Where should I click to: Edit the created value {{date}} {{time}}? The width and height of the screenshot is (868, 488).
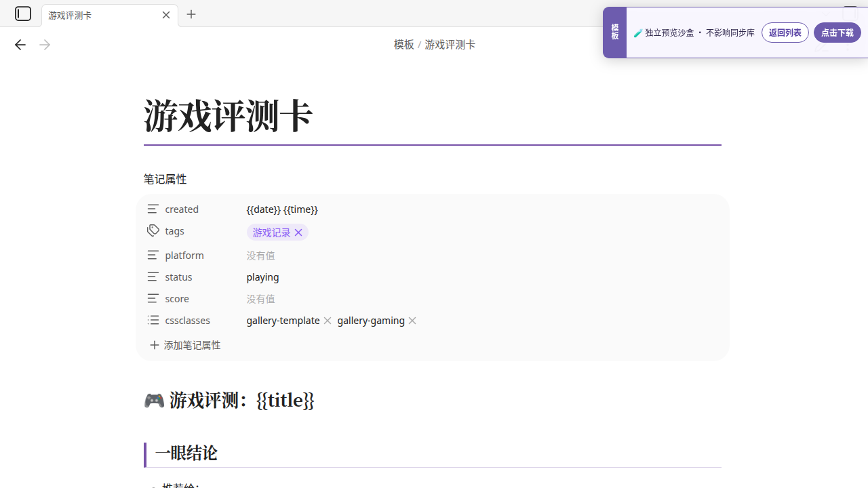tap(282, 209)
